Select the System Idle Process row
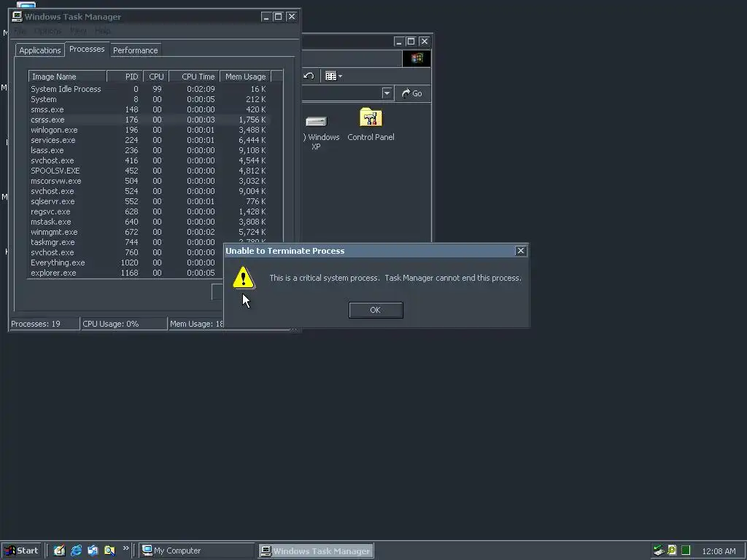 tap(149, 89)
